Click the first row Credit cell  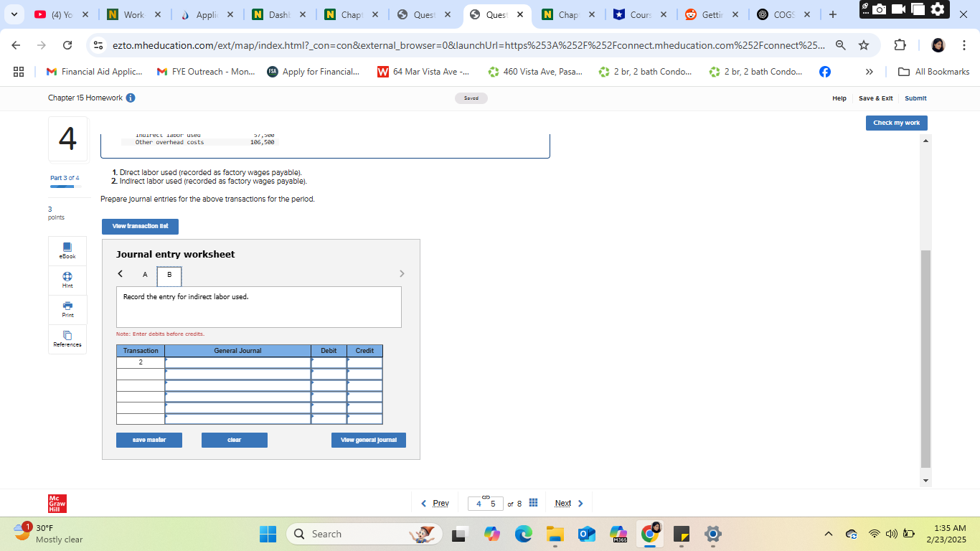coord(364,363)
